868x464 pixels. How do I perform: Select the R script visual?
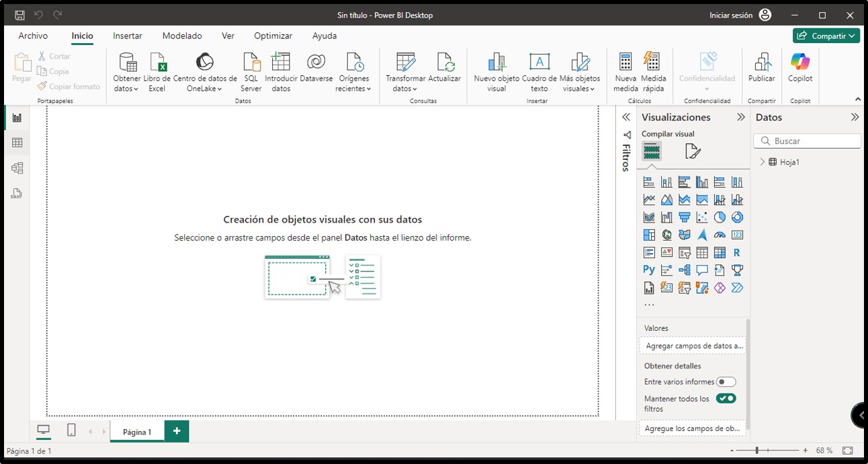(737, 253)
